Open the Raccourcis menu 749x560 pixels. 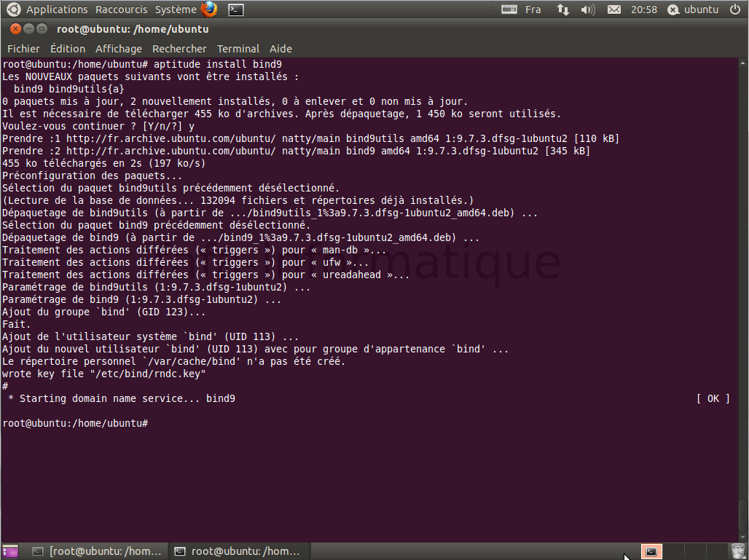(122, 9)
